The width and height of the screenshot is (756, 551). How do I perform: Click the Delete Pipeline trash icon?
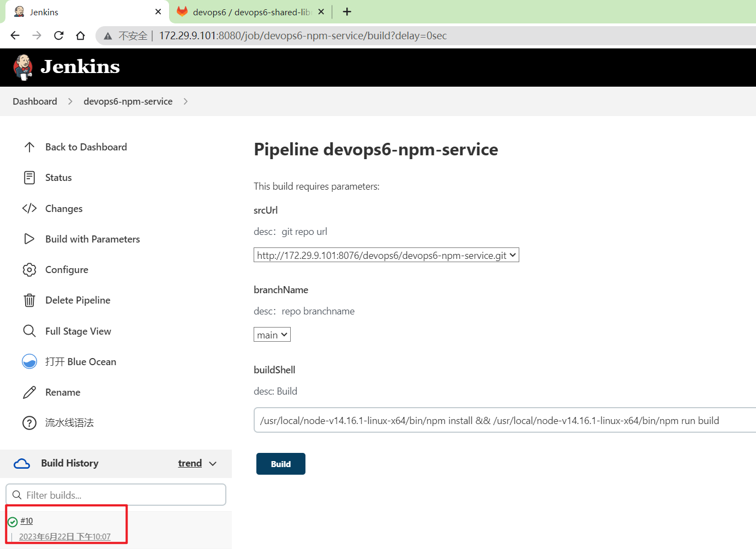tap(29, 300)
